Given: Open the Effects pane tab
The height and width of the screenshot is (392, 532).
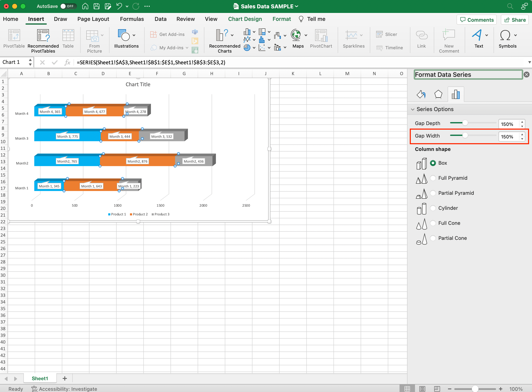Looking at the screenshot, I should pos(438,94).
